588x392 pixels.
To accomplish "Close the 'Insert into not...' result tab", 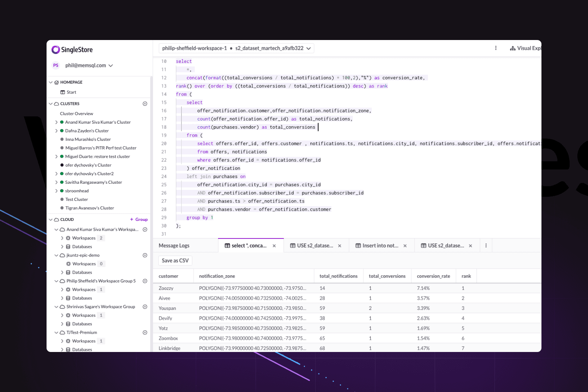I will [405, 246].
